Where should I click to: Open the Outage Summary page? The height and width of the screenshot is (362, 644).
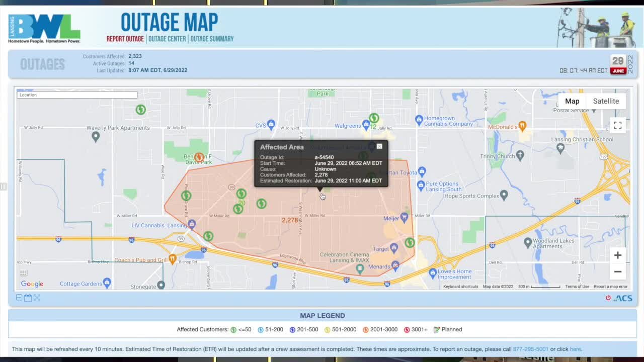pos(212,39)
